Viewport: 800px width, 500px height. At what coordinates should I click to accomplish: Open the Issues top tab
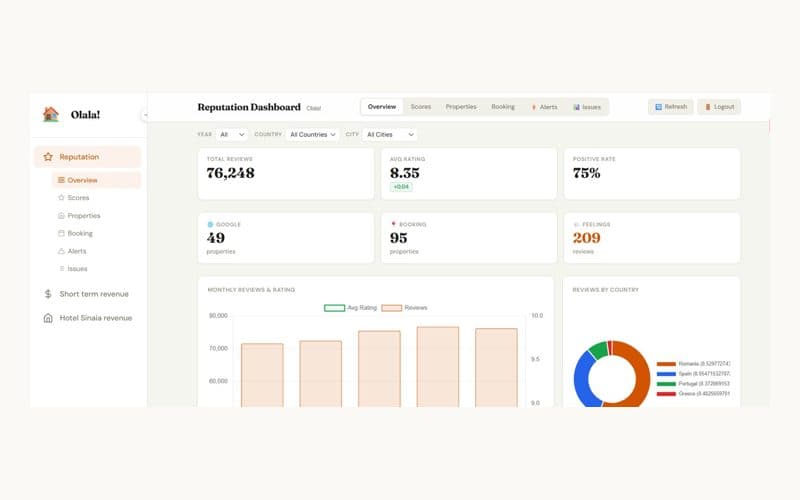click(587, 107)
